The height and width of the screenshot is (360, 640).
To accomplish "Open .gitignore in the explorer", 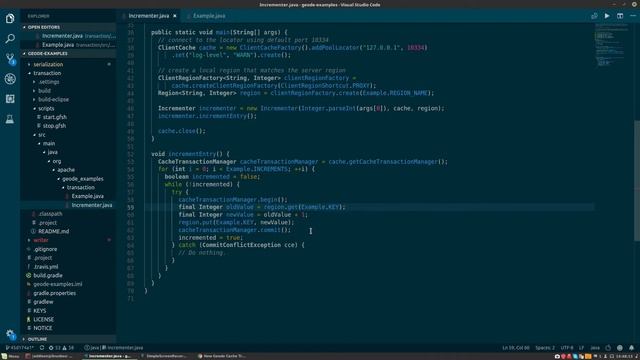I will (45, 249).
